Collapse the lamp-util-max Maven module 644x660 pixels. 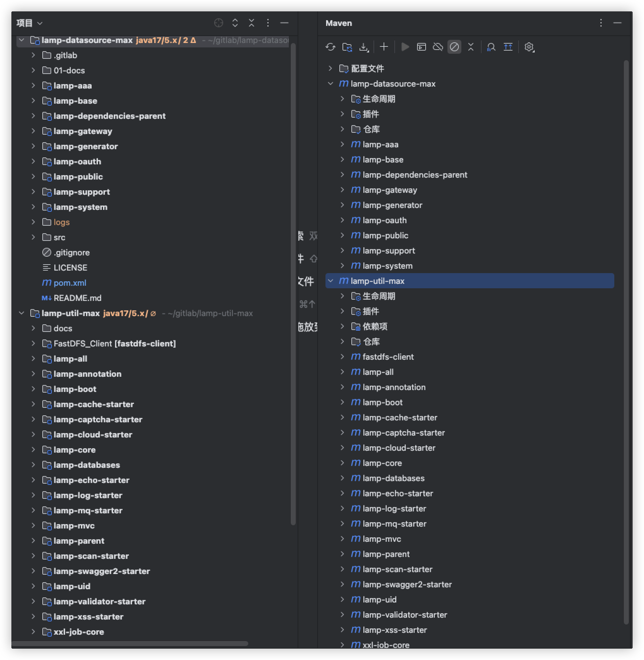click(x=331, y=281)
